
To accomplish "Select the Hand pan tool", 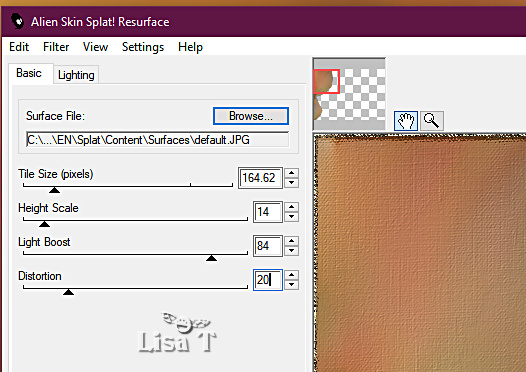I will pos(406,121).
